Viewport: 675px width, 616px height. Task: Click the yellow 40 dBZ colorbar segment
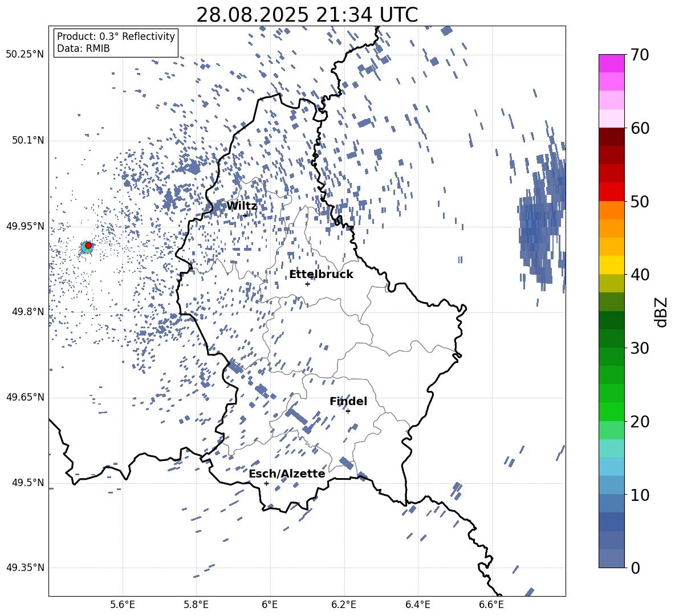[611, 265]
